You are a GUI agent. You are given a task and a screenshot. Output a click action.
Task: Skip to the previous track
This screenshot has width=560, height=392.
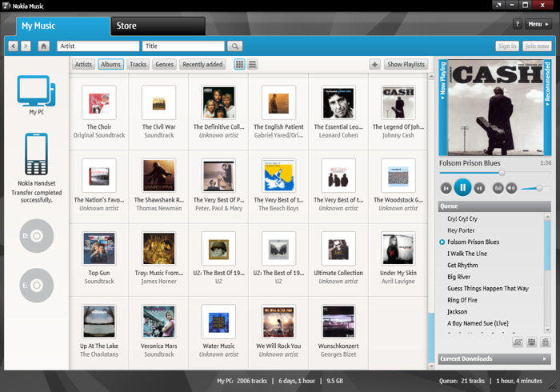pyautogui.click(x=446, y=188)
